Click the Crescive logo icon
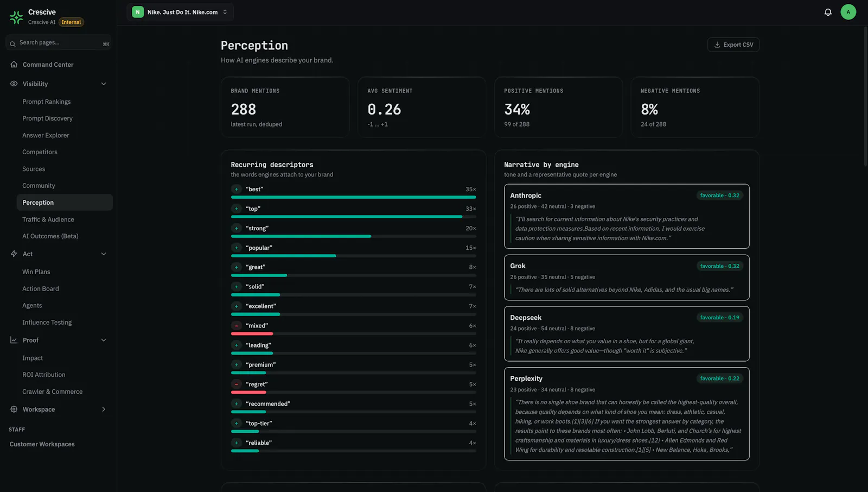 (16, 17)
